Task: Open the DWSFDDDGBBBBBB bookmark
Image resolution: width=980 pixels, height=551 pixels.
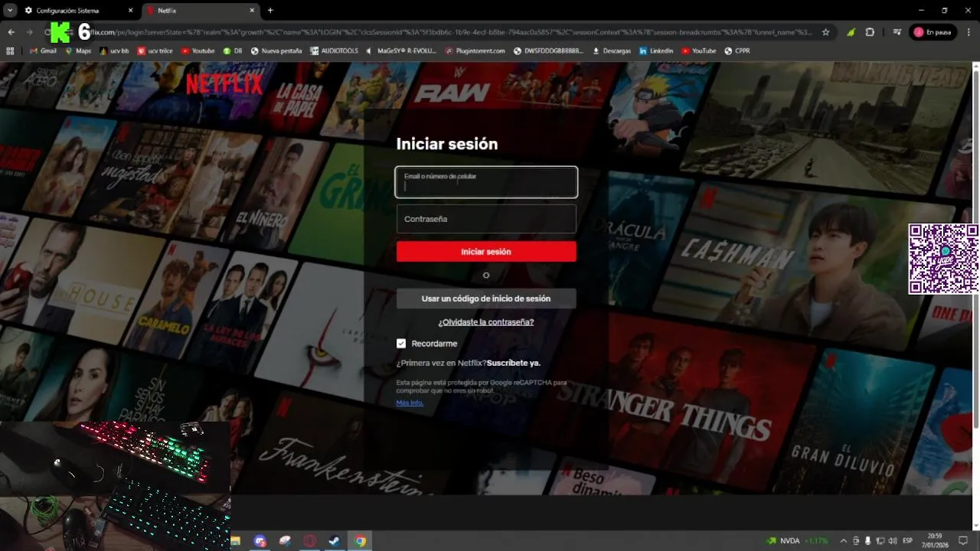Action: click(x=549, y=51)
